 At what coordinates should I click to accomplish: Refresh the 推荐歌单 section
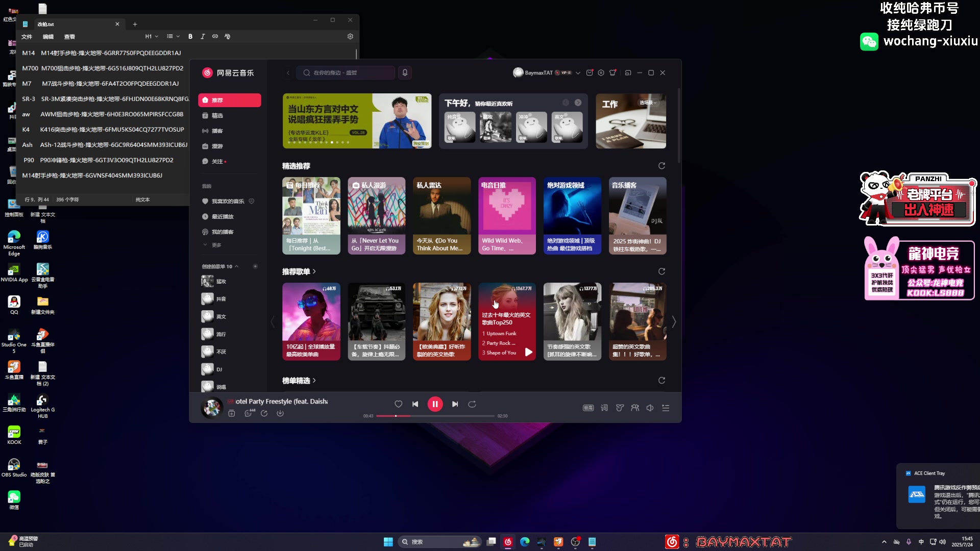coord(661,271)
